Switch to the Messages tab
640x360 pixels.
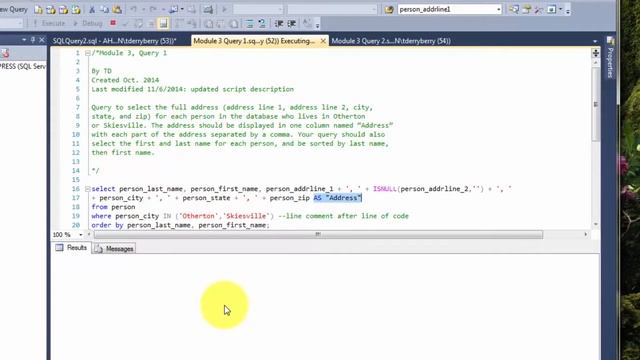114,248
